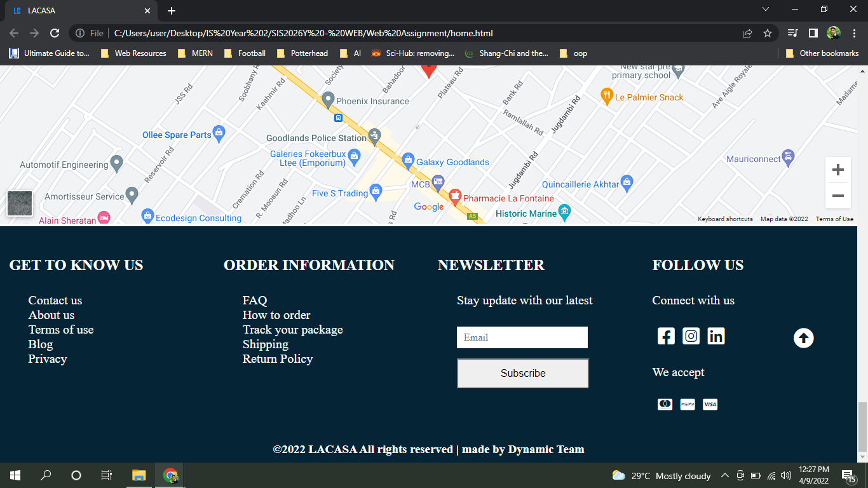
Task: Expand the taskbar hidden icons arrow
Action: coord(724,475)
